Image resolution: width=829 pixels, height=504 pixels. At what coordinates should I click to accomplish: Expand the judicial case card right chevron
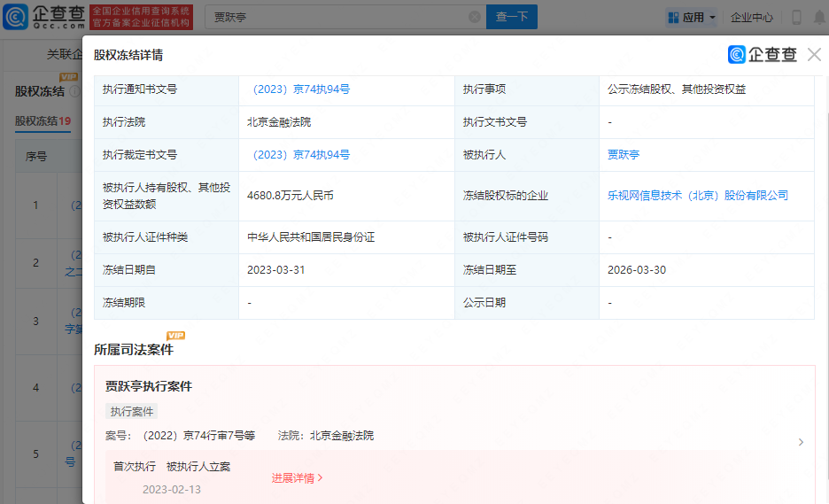click(801, 442)
